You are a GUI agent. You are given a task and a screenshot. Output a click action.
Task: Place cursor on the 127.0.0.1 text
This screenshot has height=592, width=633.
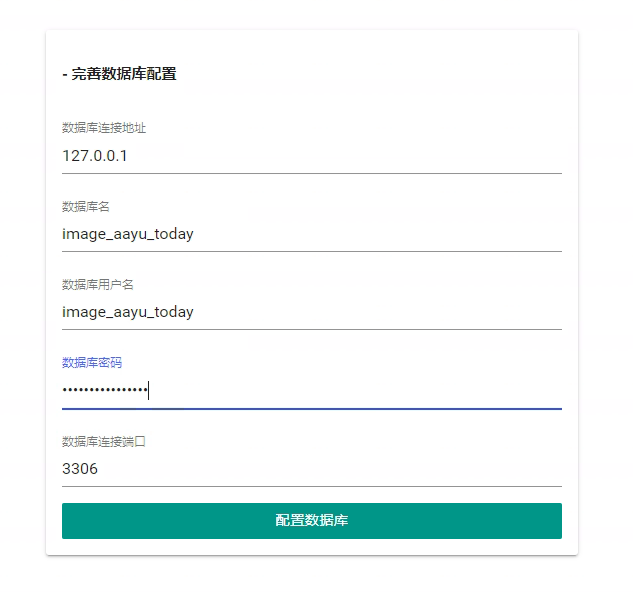pyautogui.click(x=94, y=156)
